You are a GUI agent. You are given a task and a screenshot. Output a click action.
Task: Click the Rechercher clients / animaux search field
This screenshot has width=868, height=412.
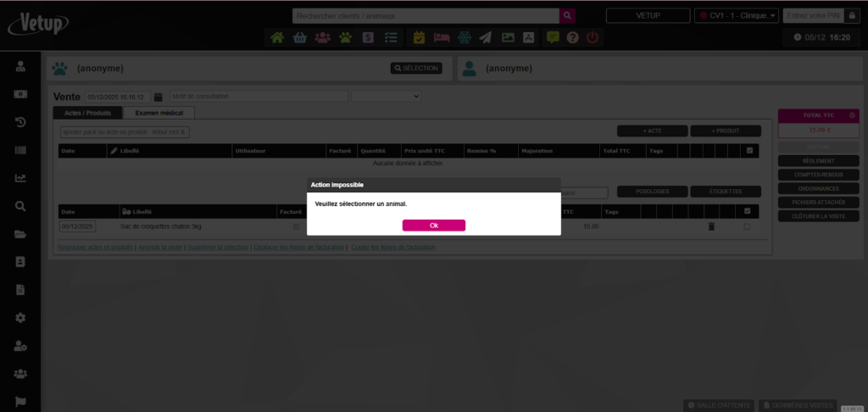click(426, 15)
